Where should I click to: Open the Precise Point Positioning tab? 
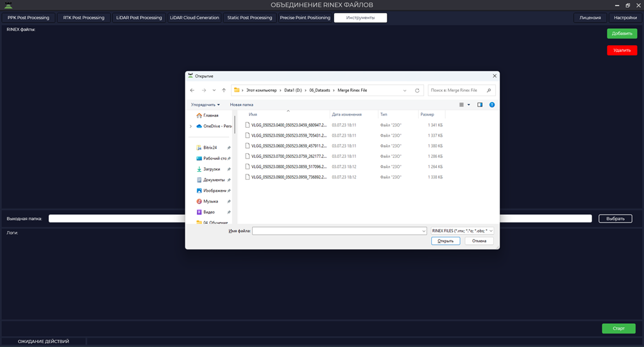pyautogui.click(x=305, y=18)
